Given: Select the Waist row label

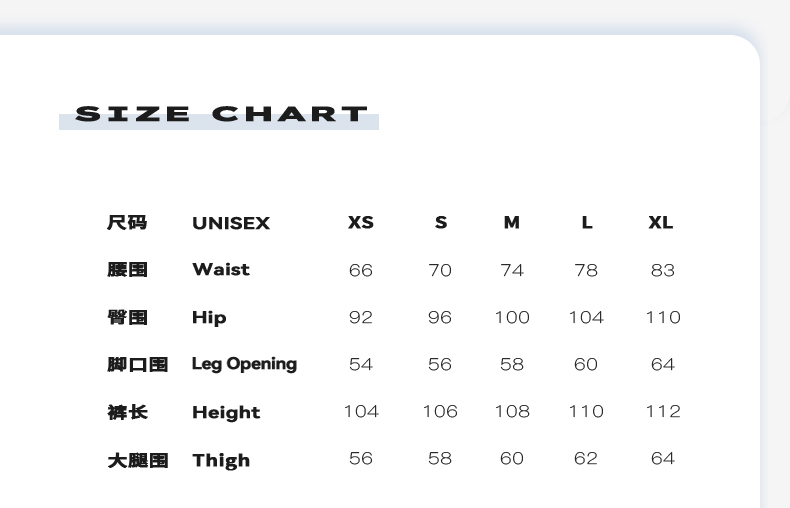Looking at the screenshot, I should pos(221,269).
